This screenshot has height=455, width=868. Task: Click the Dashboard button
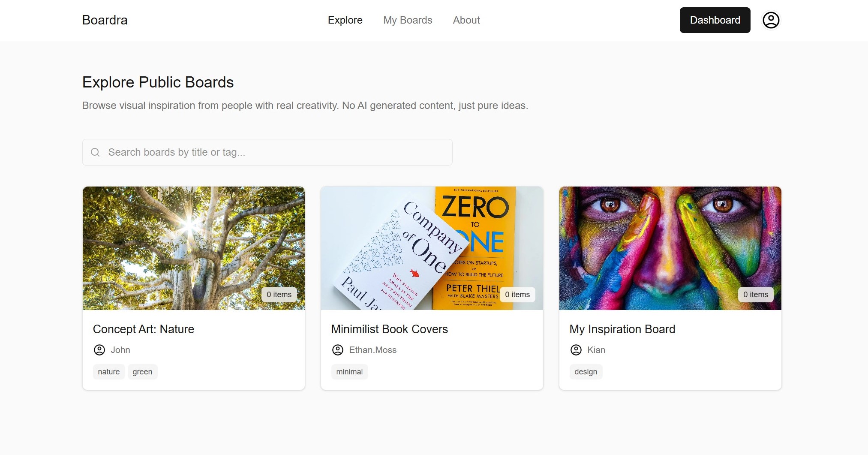(x=715, y=20)
